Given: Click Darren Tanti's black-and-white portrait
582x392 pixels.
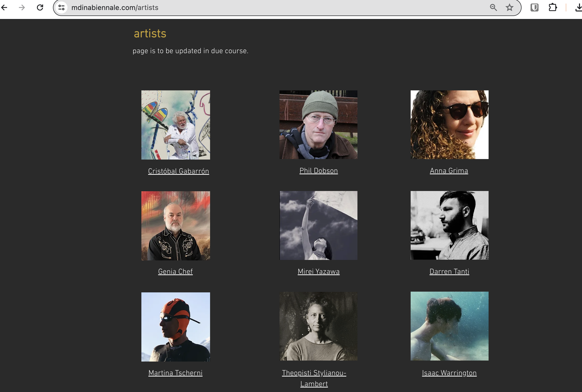Looking at the screenshot, I should tap(449, 225).
